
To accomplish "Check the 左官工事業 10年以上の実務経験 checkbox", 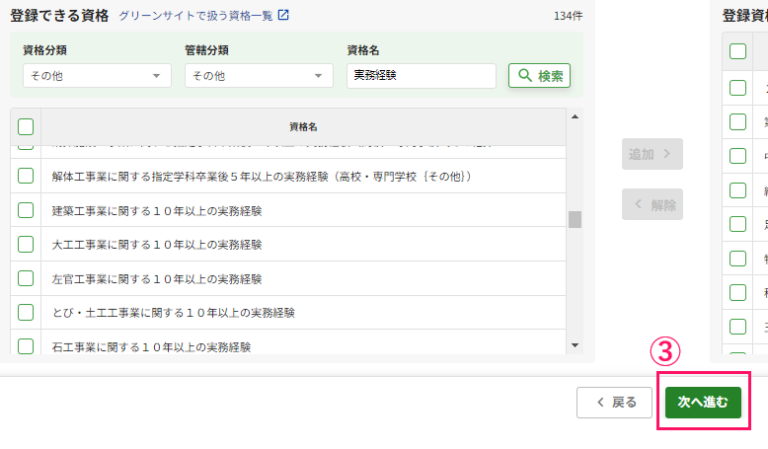I will (26, 278).
